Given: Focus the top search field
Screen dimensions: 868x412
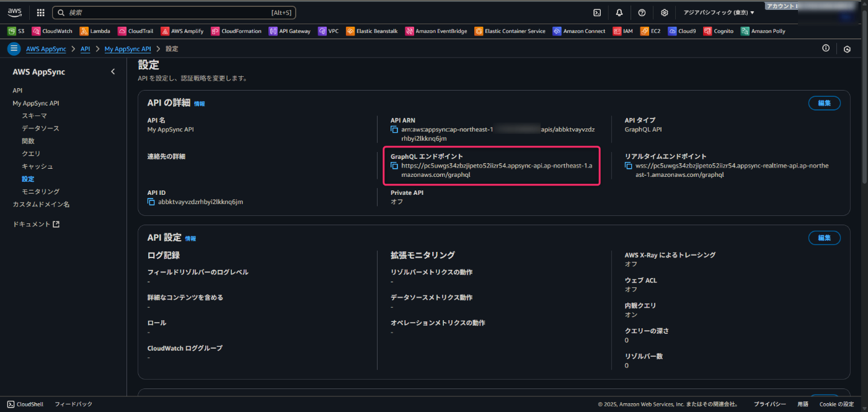Looking at the screenshot, I should (174, 12).
